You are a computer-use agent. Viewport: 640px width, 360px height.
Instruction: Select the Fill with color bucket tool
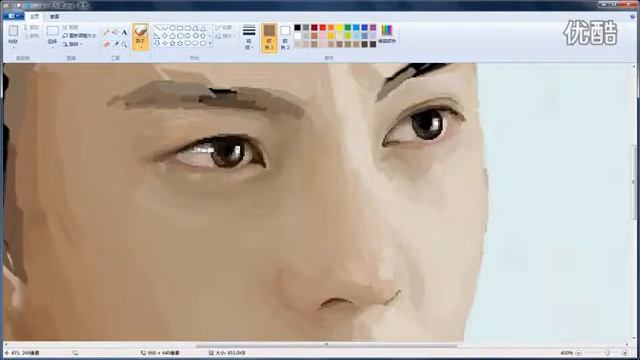pos(116,32)
